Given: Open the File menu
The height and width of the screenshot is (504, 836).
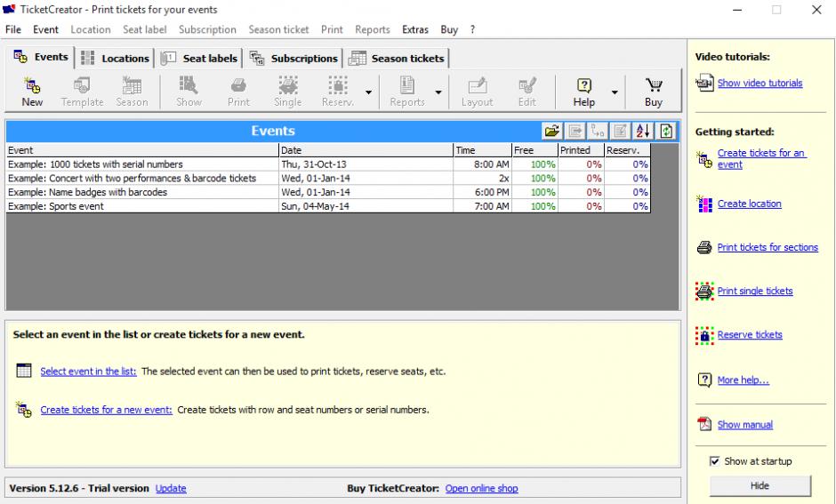Looking at the screenshot, I should click(13, 30).
